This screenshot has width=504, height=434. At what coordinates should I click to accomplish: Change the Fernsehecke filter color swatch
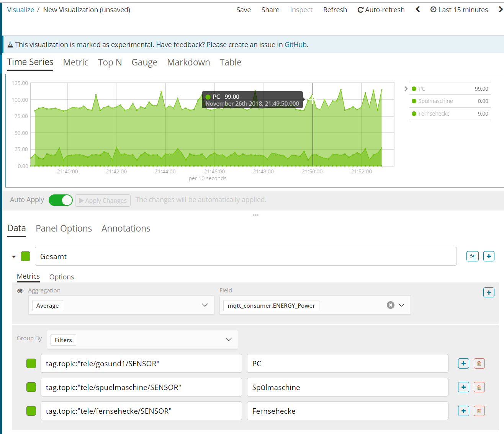tap(31, 411)
